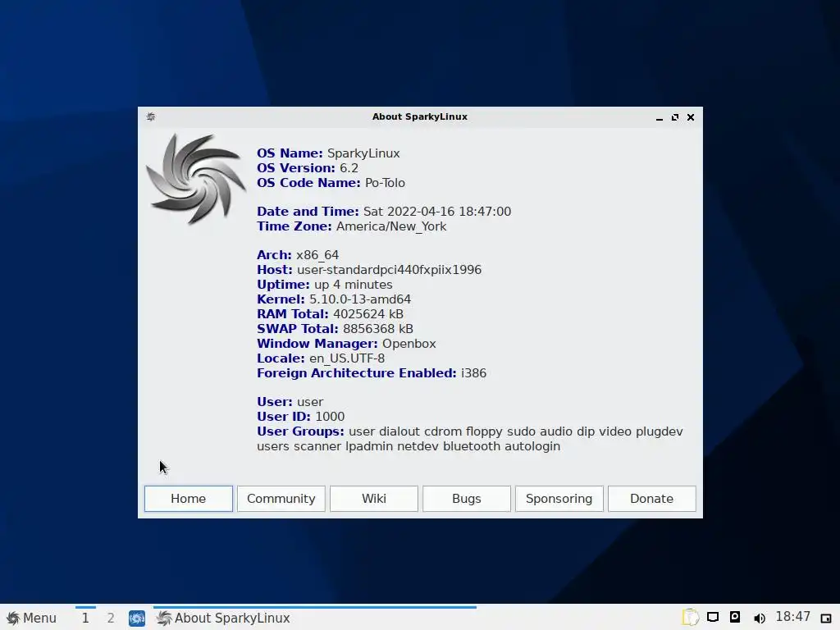
Task: Click the window menu icon in title bar
Action: point(151,116)
